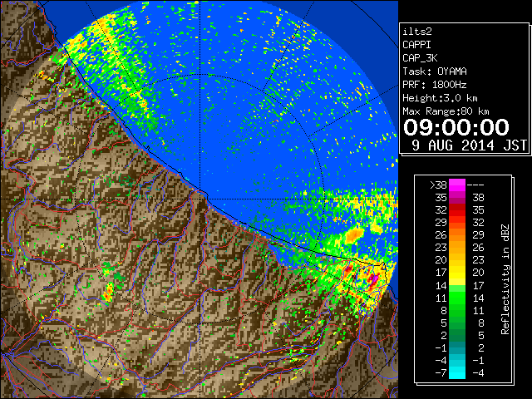532x399 pixels.
Task: Select the "CAPPI" product text
Action: [x=416, y=45]
